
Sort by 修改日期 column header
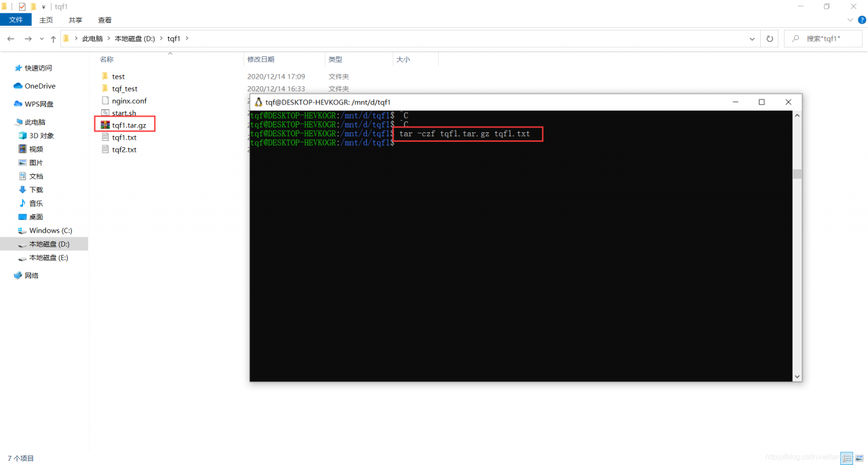261,60
